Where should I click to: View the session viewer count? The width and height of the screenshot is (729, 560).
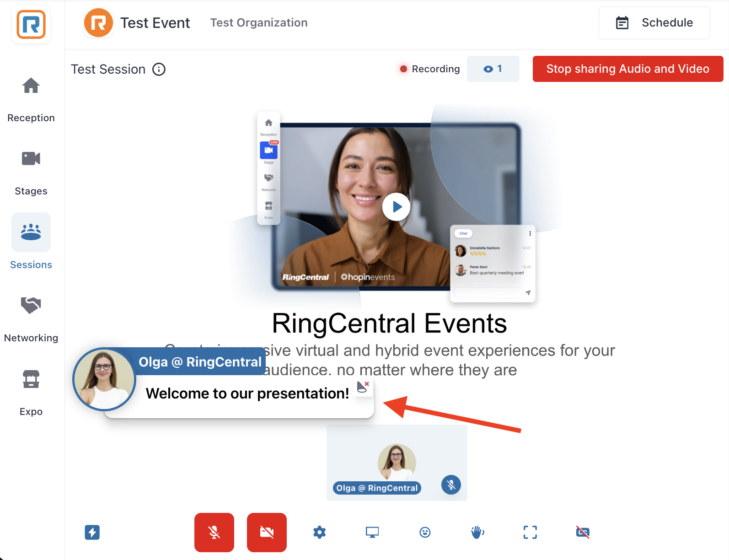(493, 69)
